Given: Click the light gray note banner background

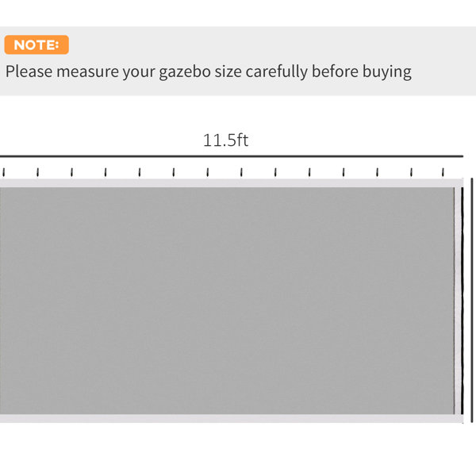Looking at the screenshot, I should 238,61.
